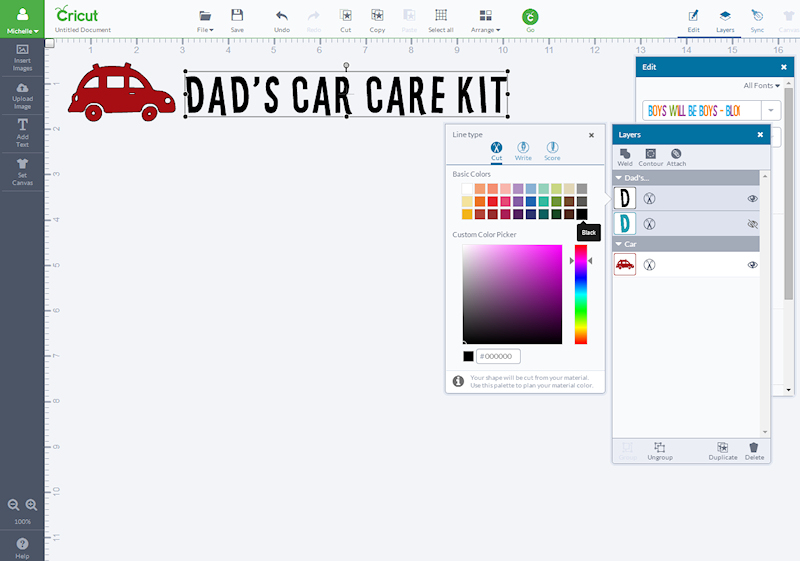Click the hue slider bar
This screenshot has width=800, height=561.
coord(581,294)
